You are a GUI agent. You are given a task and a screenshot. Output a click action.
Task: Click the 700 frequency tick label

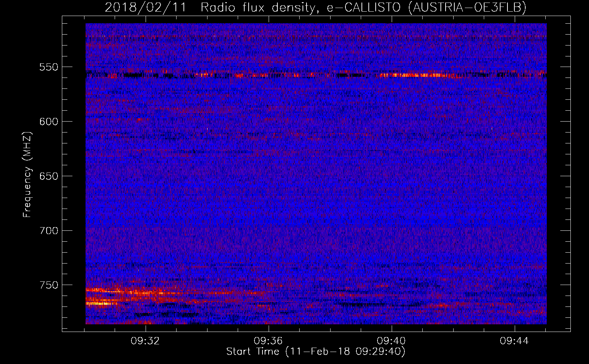pyautogui.click(x=49, y=231)
